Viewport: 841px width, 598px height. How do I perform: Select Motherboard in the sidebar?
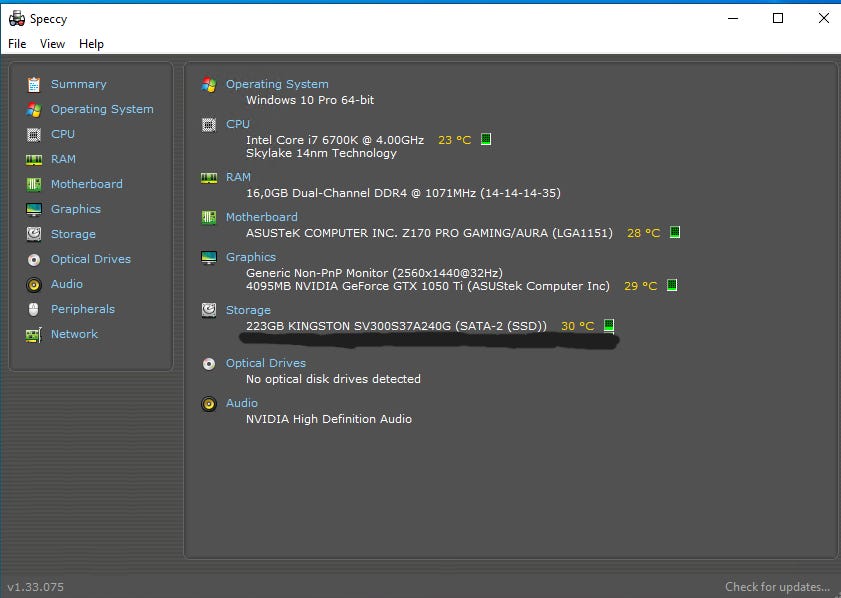tap(86, 184)
